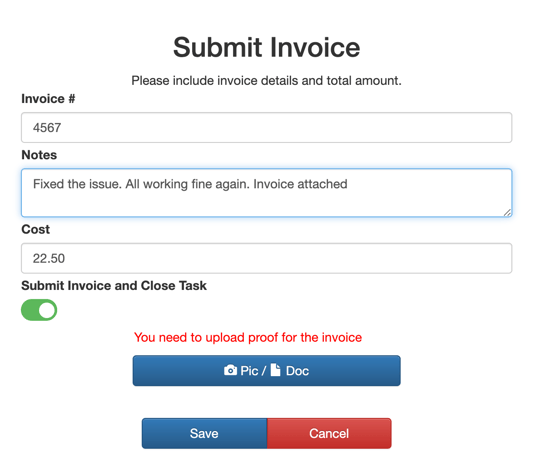The width and height of the screenshot is (536, 461).
Task: Click the document file icon beside Doc
Action: 275,370
